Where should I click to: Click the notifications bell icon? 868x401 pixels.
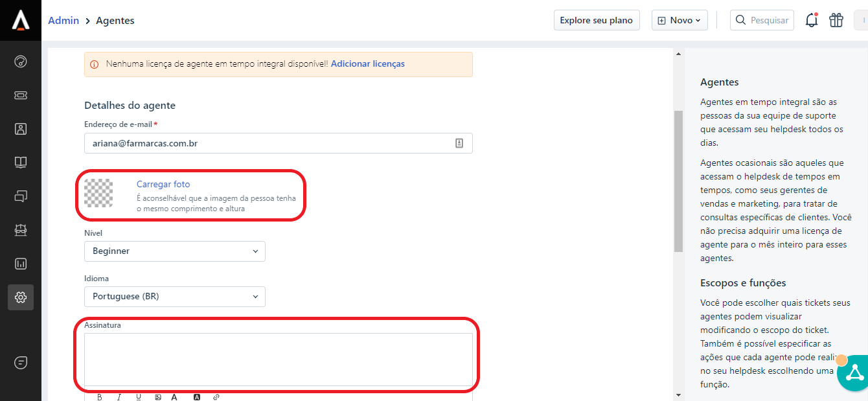(x=812, y=20)
